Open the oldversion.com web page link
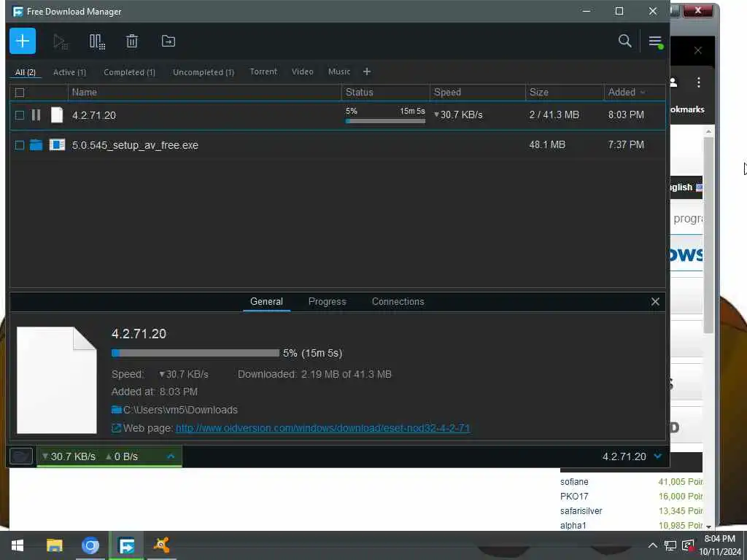Image resolution: width=747 pixels, height=560 pixels. point(322,428)
